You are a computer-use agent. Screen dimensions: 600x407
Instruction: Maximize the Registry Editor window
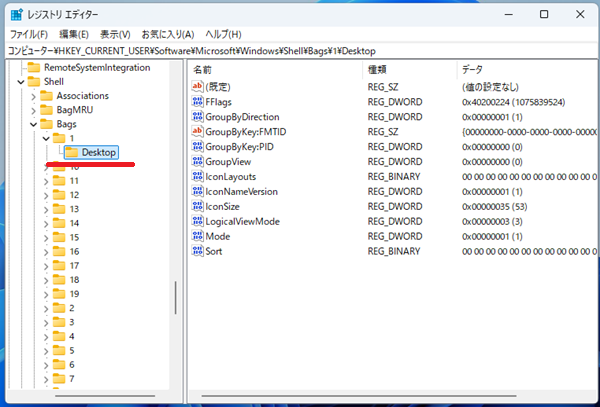[544, 15]
